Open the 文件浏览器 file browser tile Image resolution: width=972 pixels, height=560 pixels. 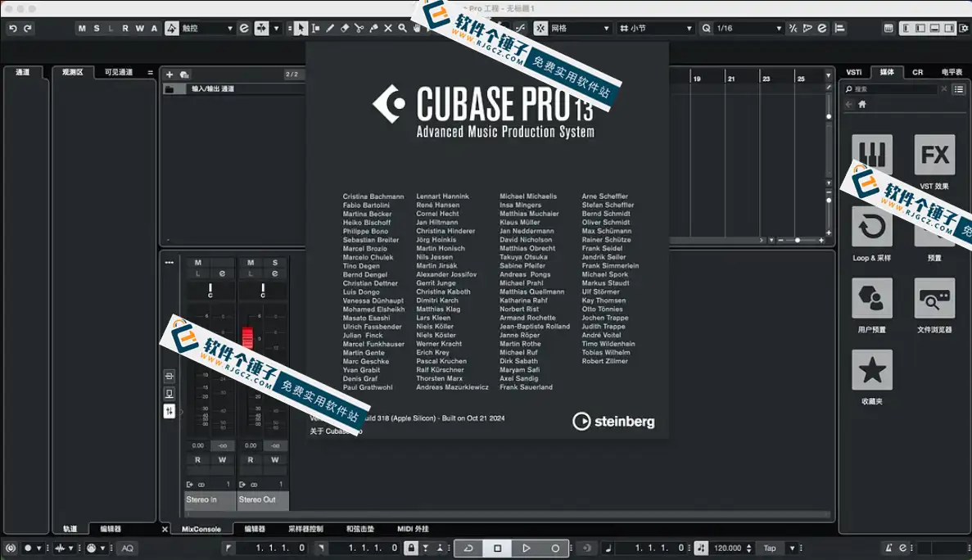pyautogui.click(x=934, y=299)
